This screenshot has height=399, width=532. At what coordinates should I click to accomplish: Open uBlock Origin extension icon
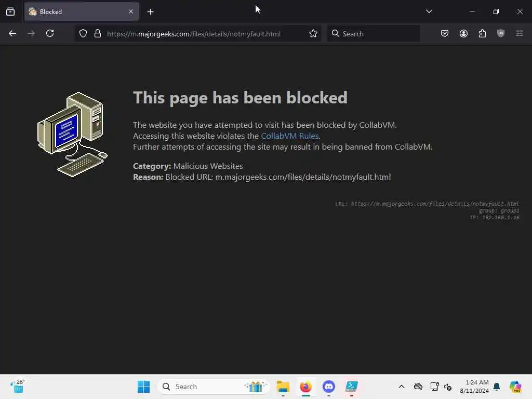click(x=501, y=33)
